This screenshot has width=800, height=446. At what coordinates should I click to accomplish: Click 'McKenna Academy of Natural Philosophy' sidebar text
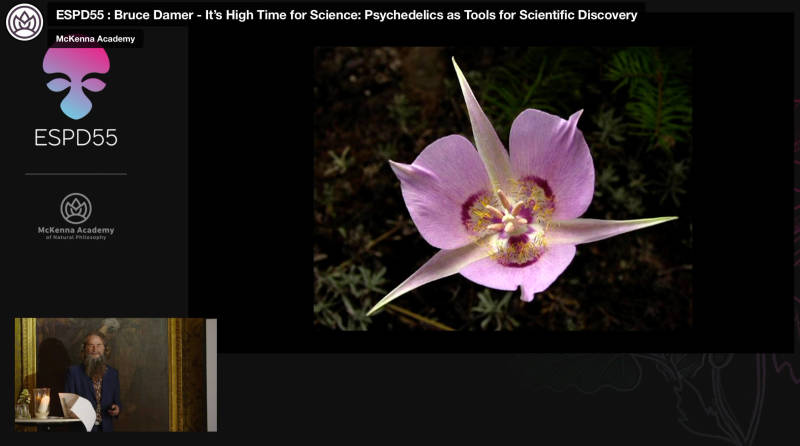[76, 233]
